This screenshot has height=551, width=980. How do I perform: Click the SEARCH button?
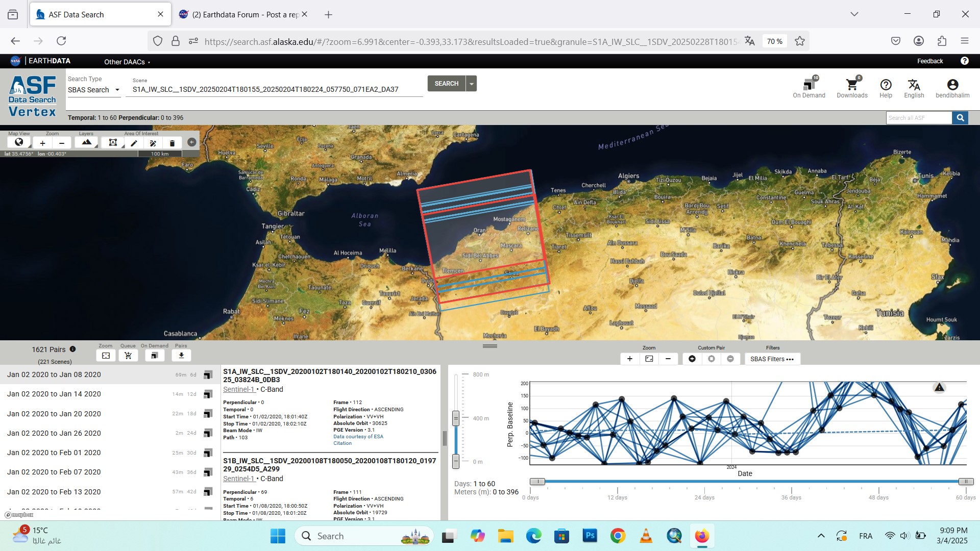click(x=446, y=84)
